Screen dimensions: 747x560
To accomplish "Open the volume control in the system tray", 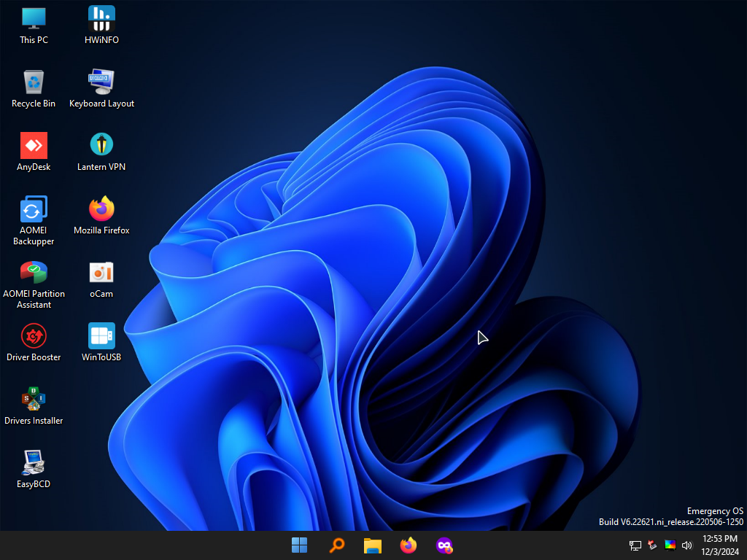I will 686,545.
